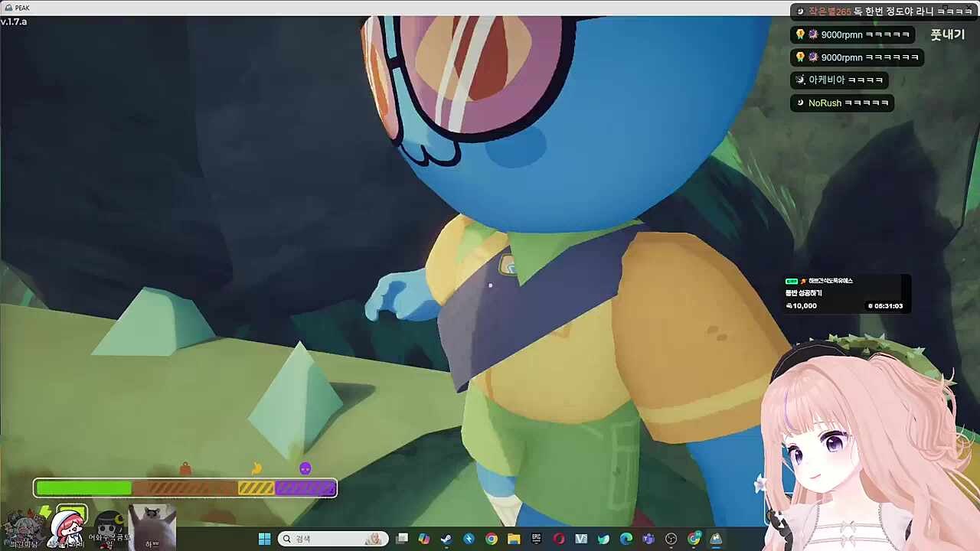Image resolution: width=980 pixels, height=551 pixels.
Task: Click the v.1.7.a version label
Action: click(x=14, y=21)
